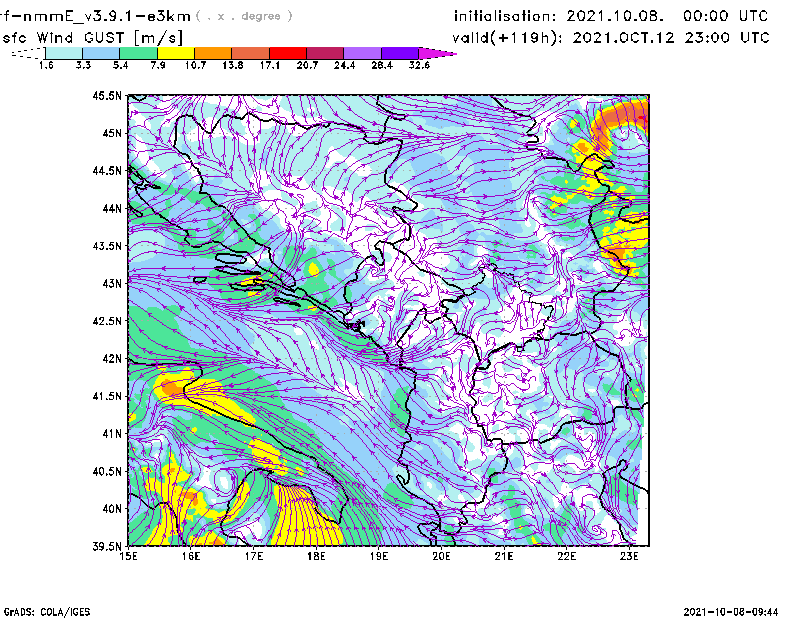Click the 45N latitude label

(x=112, y=133)
